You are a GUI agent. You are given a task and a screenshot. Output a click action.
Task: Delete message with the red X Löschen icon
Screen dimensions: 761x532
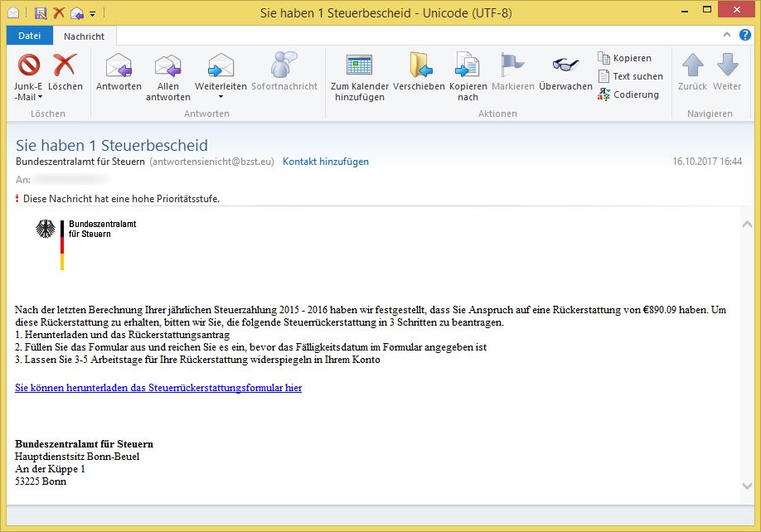point(65,65)
